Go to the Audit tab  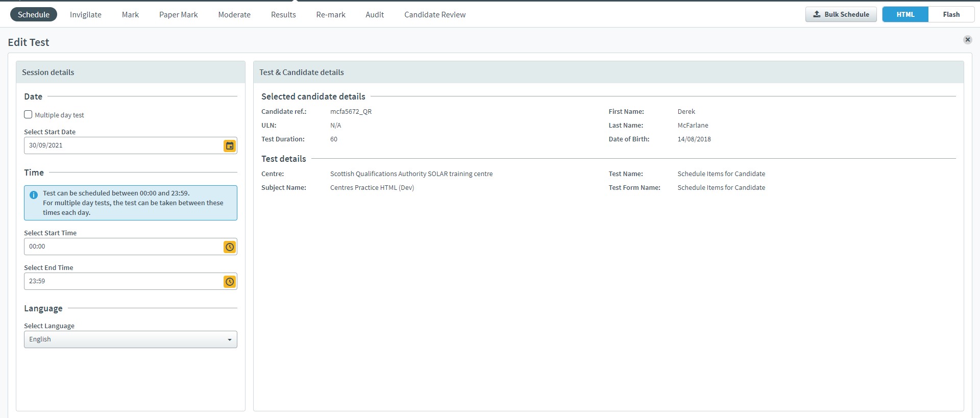375,14
